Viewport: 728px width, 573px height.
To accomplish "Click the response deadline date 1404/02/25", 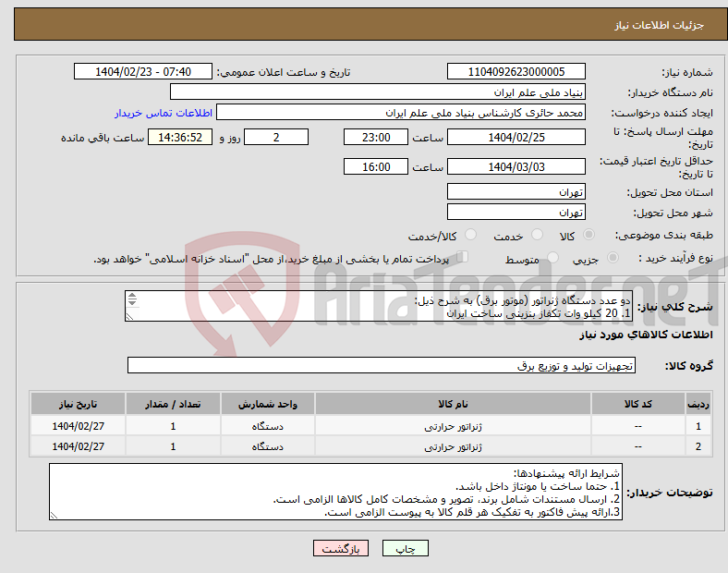I will coord(516,138).
